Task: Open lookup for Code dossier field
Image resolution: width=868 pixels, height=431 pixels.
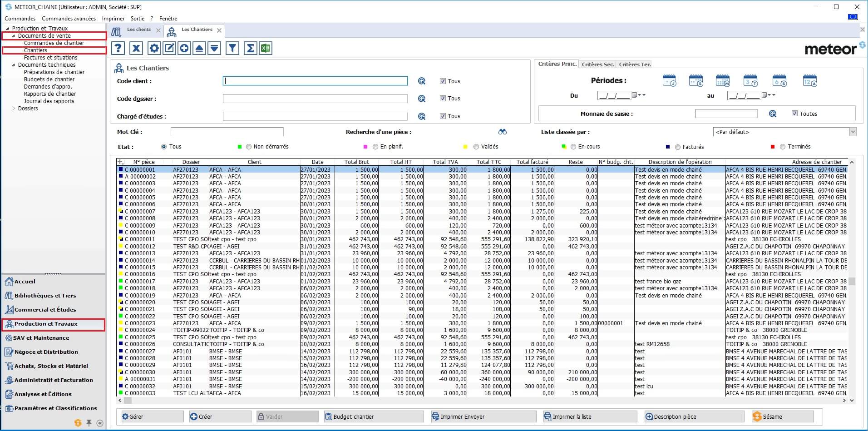Action: [422, 99]
